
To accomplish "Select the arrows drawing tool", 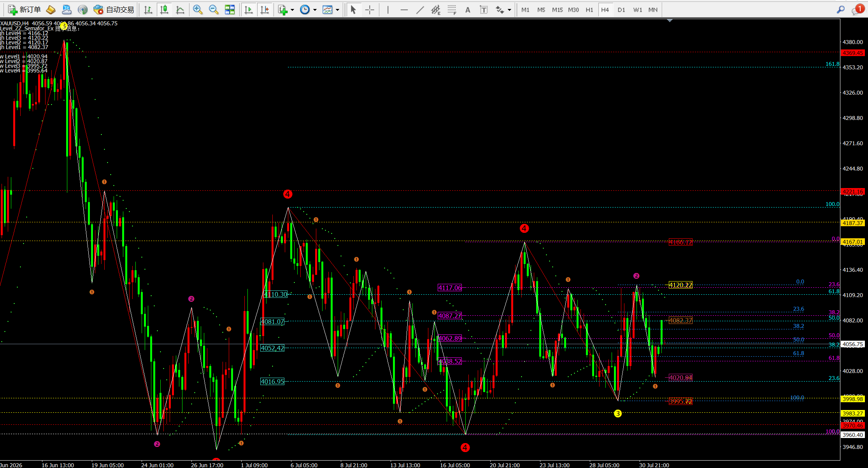I will coord(500,10).
